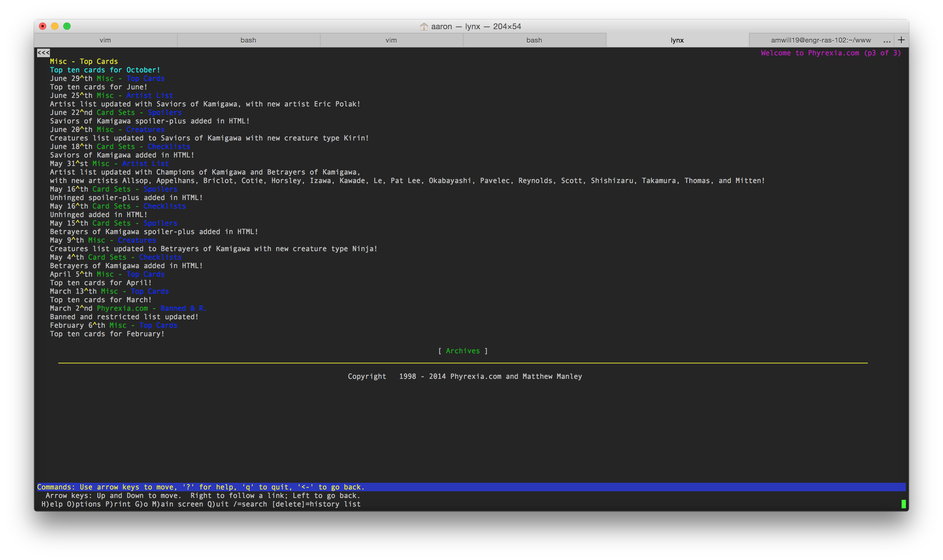This screenshot has width=943, height=560.
Task: Switch to the second vim tab
Action: click(x=391, y=40)
